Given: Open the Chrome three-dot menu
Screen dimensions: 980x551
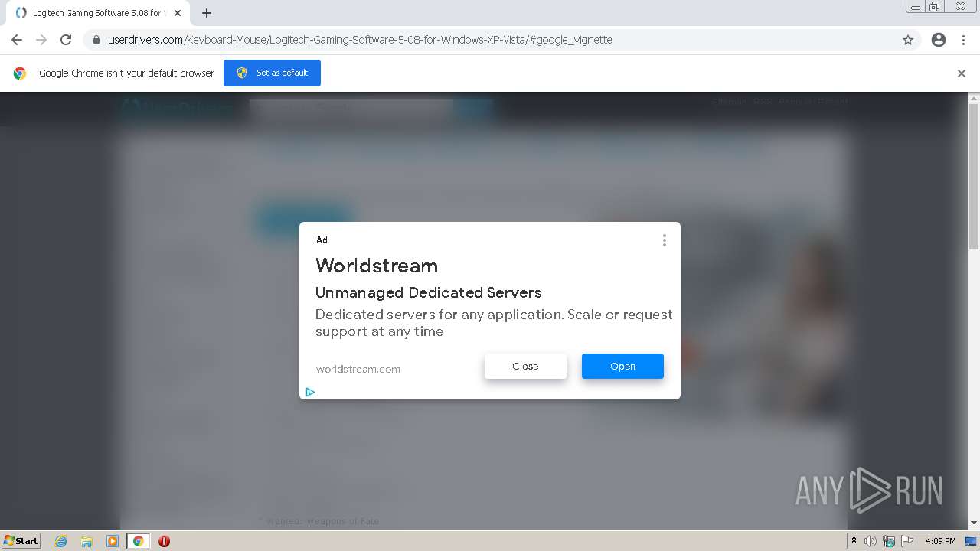Looking at the screenshot, I should tap(963, 40).
